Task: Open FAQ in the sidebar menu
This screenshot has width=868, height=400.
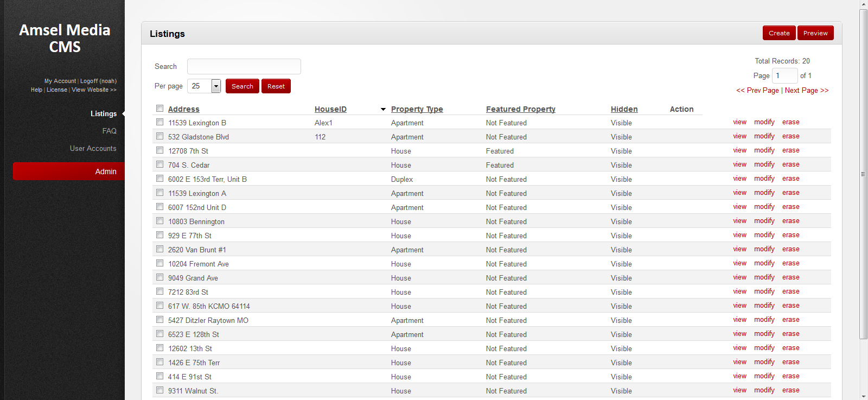Action: (x=109, y=131)
